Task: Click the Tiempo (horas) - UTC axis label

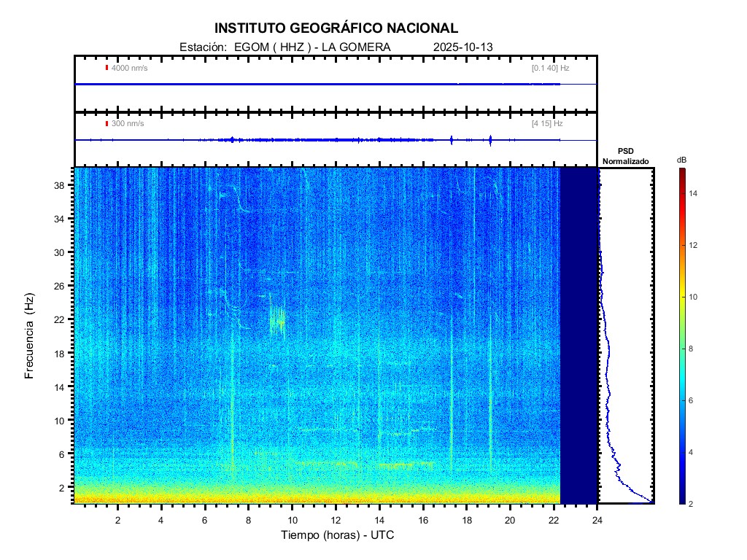Action: click(338, 535)
